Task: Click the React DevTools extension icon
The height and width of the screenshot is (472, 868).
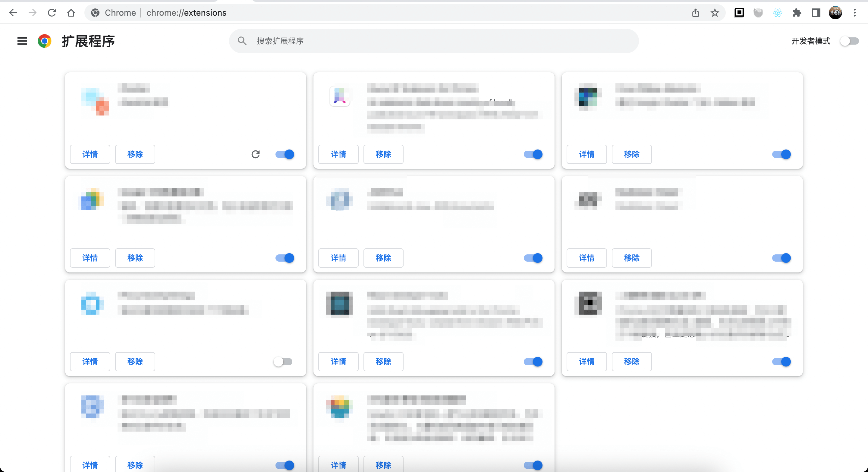Action: (777, 13)
